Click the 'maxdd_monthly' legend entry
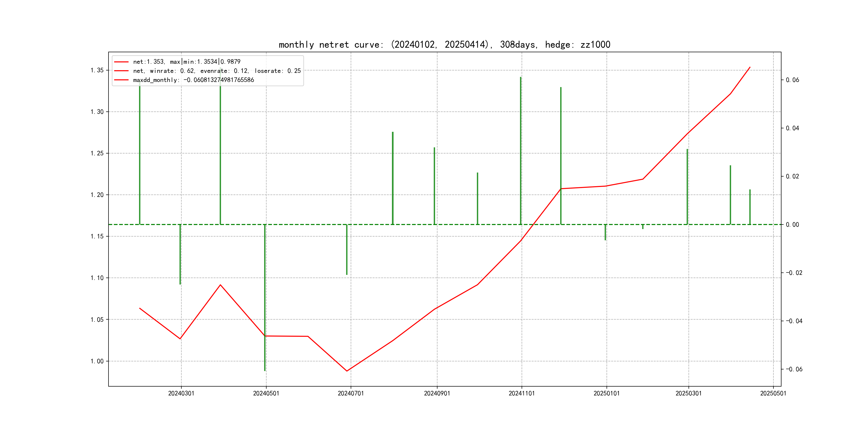The image size is (868, 434). [193, 80]
